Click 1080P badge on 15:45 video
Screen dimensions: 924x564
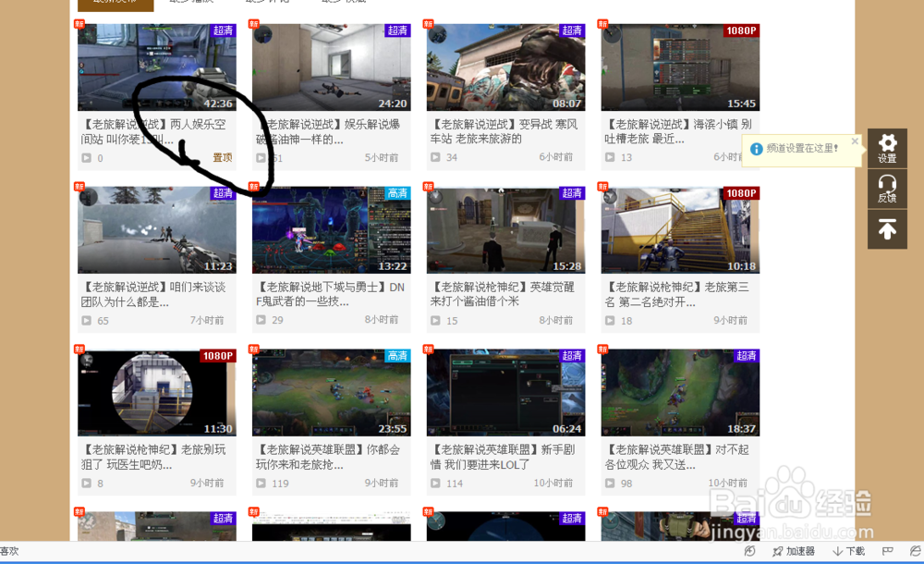(741, 31)
